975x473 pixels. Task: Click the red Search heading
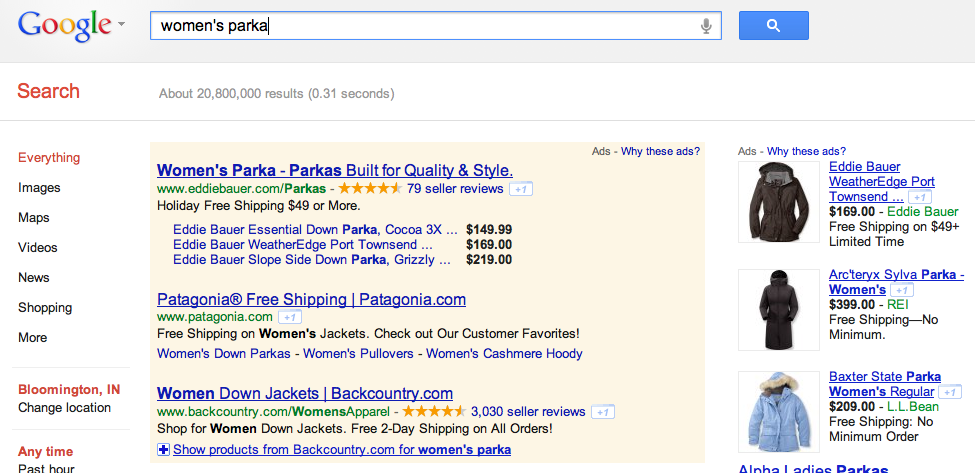coord(49,91)
